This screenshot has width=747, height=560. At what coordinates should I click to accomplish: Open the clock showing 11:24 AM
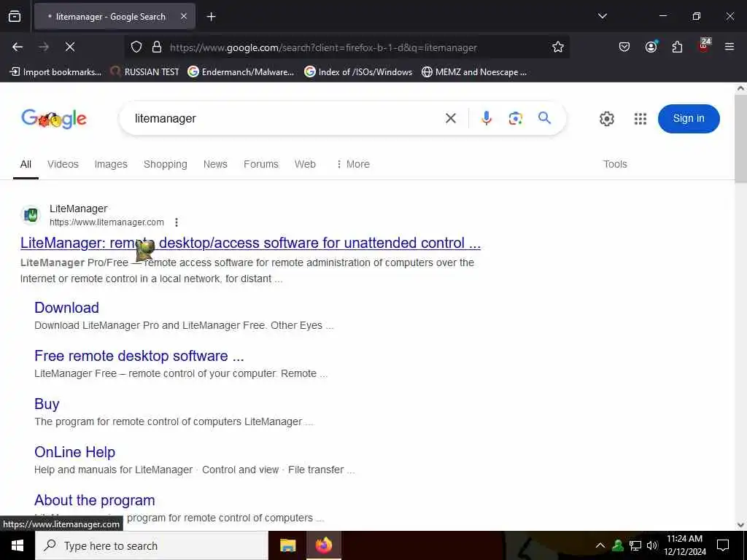click(684, 545)
